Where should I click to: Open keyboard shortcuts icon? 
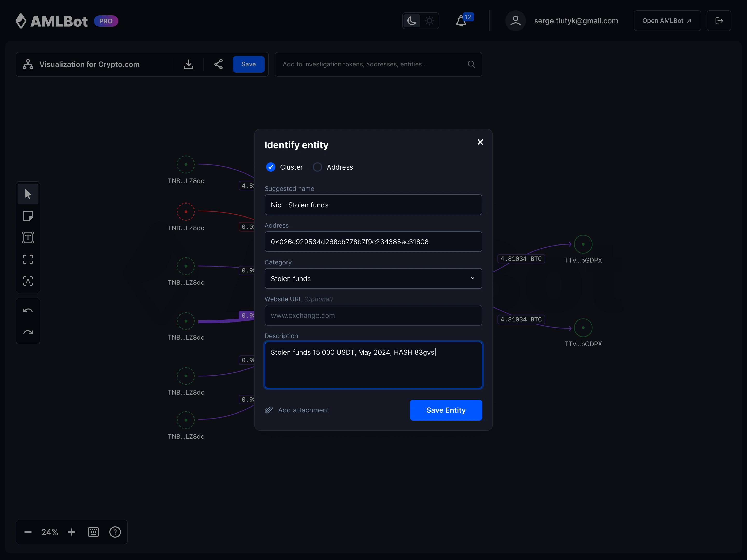pos(93,532)
